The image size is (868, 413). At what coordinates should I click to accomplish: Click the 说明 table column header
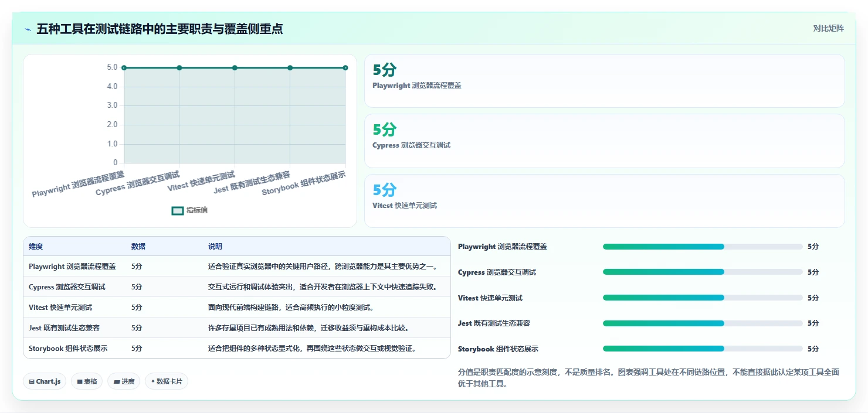215,247
